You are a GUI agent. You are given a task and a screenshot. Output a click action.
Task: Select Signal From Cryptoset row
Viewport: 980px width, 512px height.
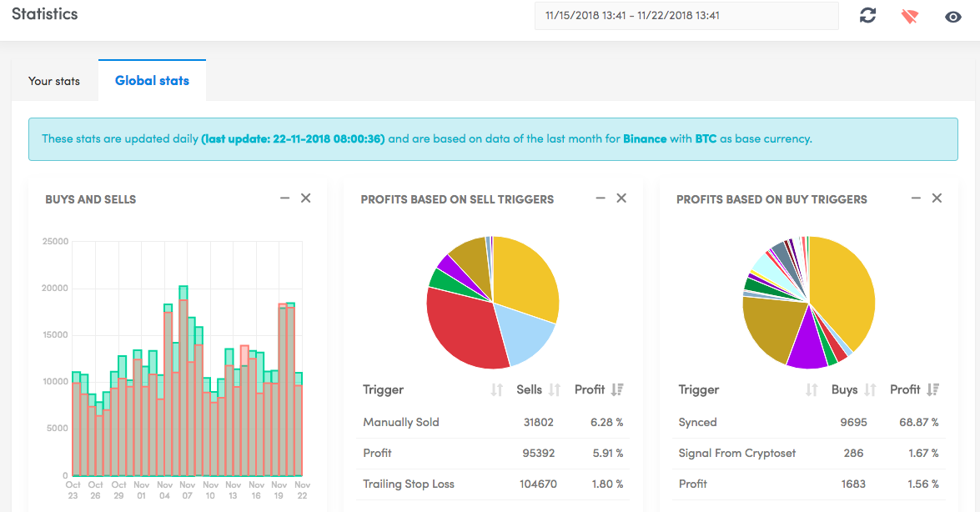point(809,454)
